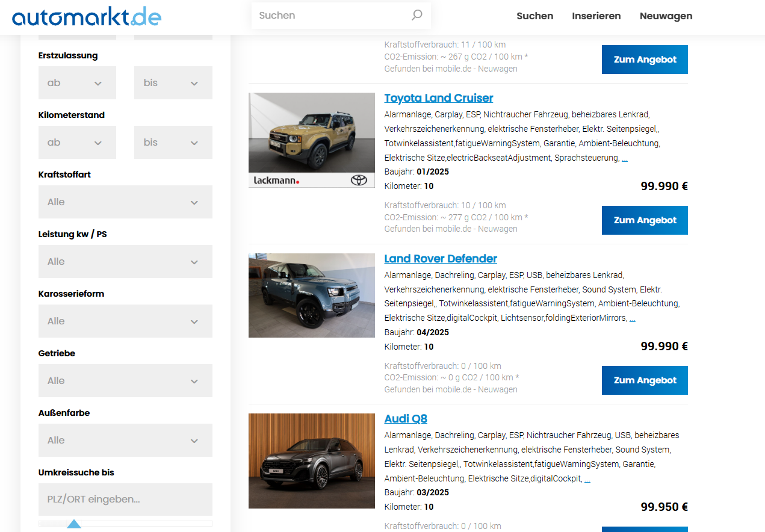The image size is (765, 532).
Task: Expand the Getriebe dropdown
Action: pos(125,381)
